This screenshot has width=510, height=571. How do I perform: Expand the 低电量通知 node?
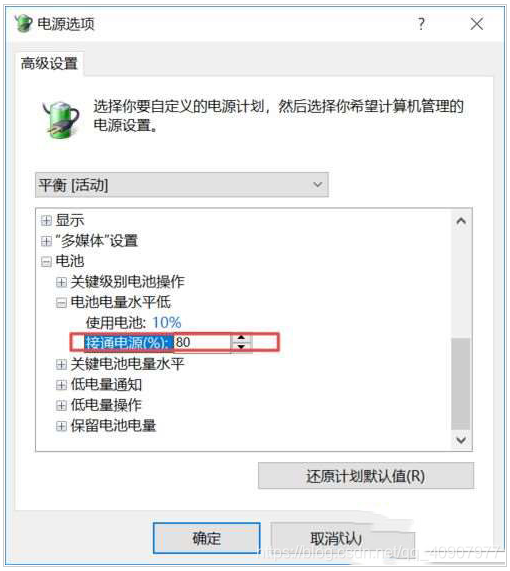click(61, 385)
